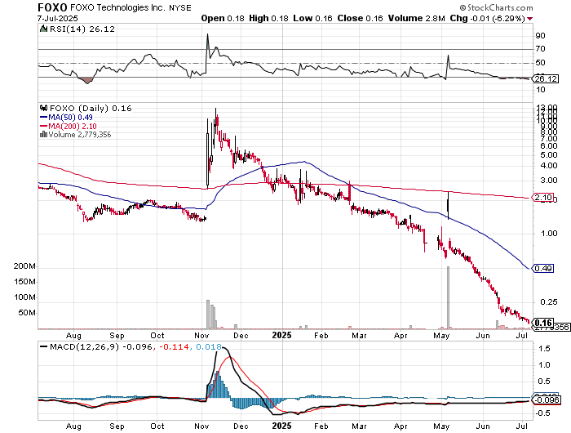The width and height of the screenshot is (571, 433).
Task: Click the -0.114 MACD signal value
Action: click(174, 347)
